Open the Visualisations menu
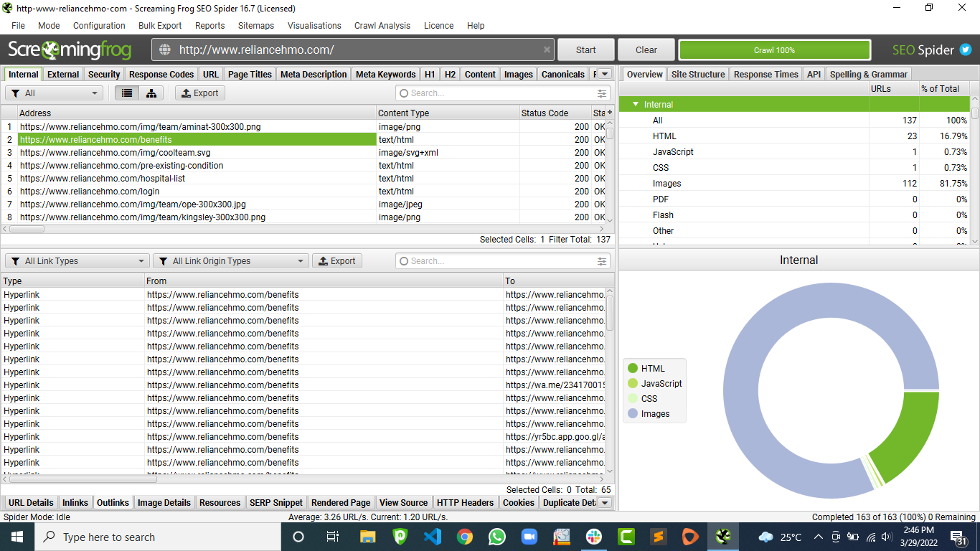 click(314, 25)
